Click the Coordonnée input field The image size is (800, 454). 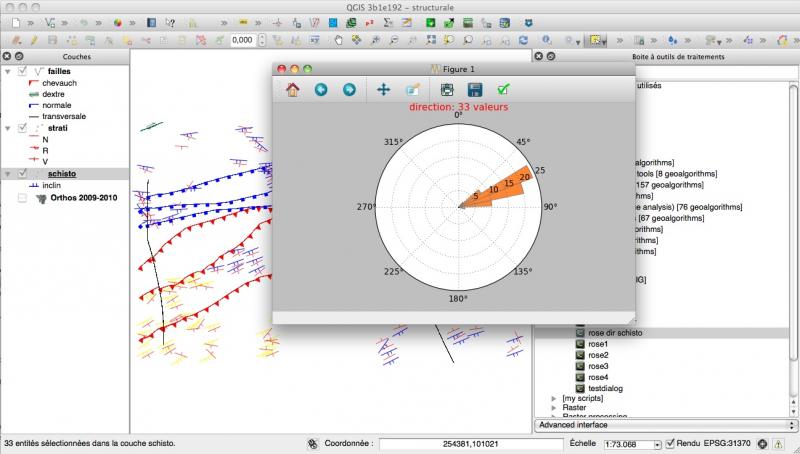[470, 443]
